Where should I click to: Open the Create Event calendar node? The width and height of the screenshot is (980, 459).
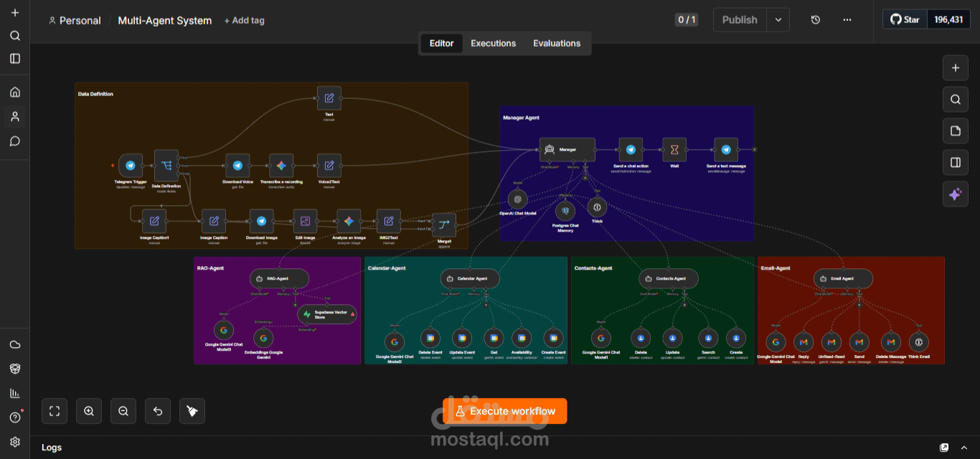click(x=553, y=339)
